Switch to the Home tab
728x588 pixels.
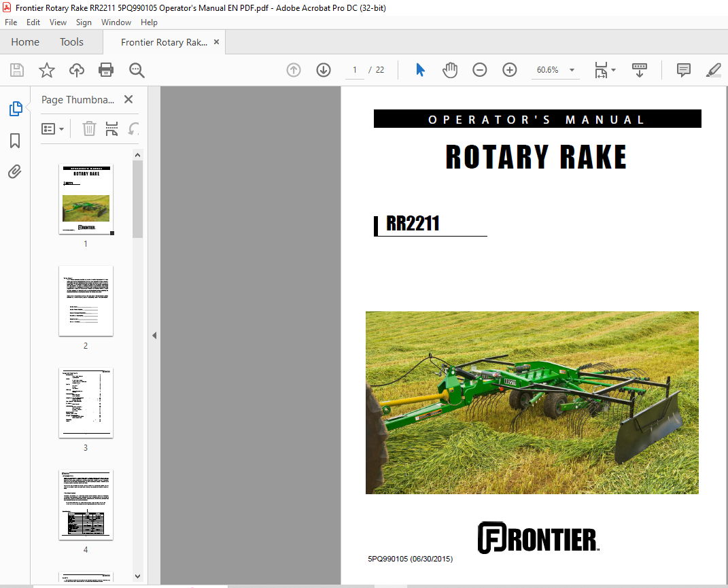[x=25, y=41]
